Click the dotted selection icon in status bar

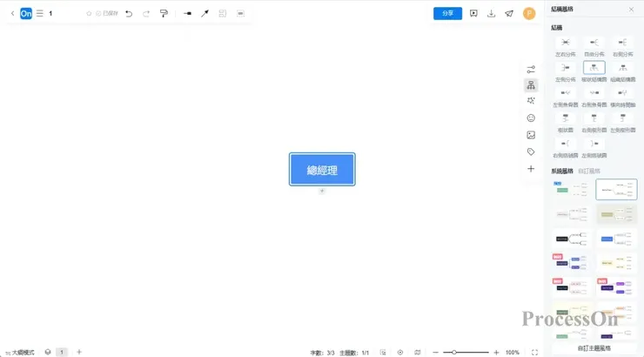(x=383, y=353)
